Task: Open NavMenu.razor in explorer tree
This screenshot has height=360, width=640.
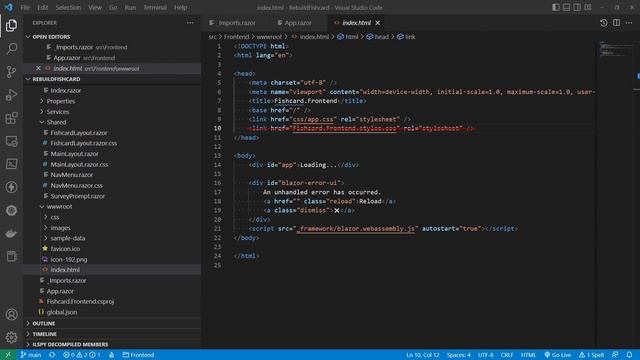Action: [71, 175]
